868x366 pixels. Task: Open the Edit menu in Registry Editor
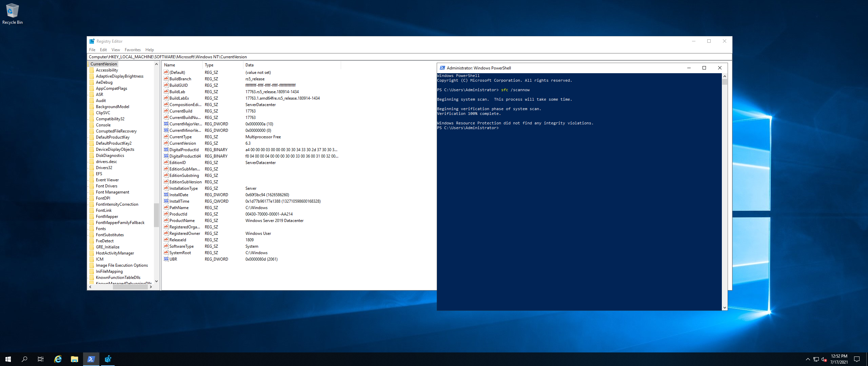103,50
